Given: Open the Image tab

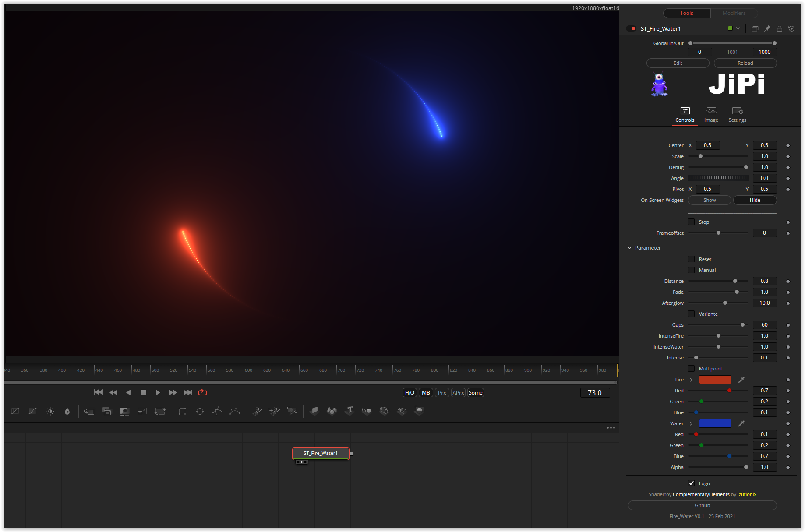Looking at the screenshot, I should (711, 115).
